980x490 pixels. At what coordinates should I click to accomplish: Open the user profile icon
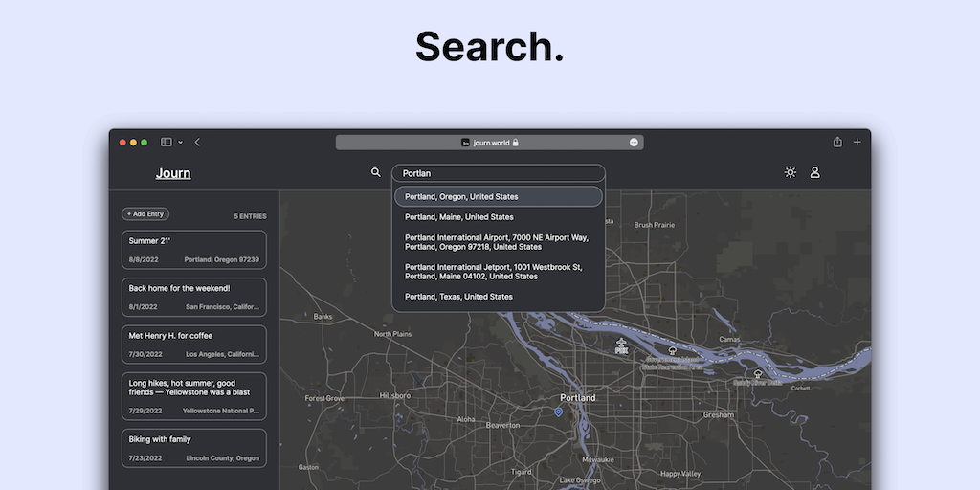815,172
